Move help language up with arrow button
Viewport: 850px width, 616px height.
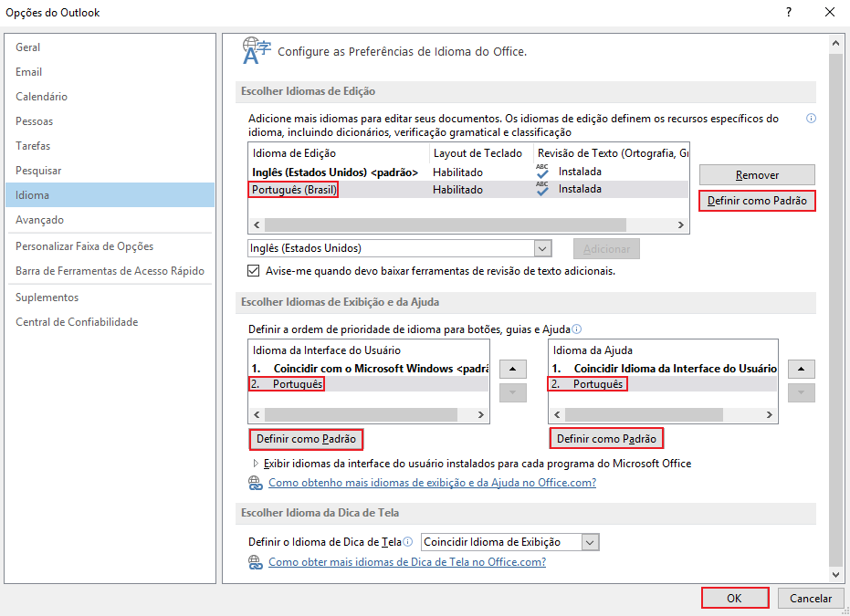click(x=802, y=369)
